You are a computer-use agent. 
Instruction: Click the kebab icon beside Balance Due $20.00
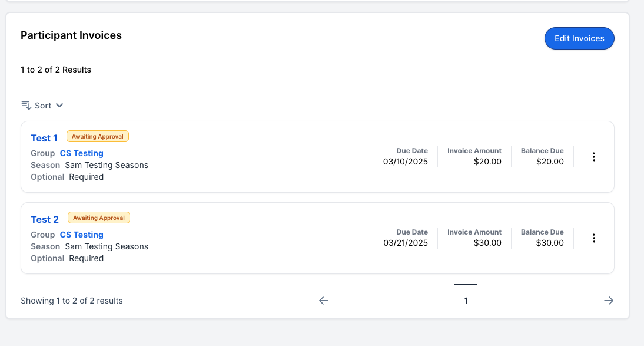coord(594,157)
